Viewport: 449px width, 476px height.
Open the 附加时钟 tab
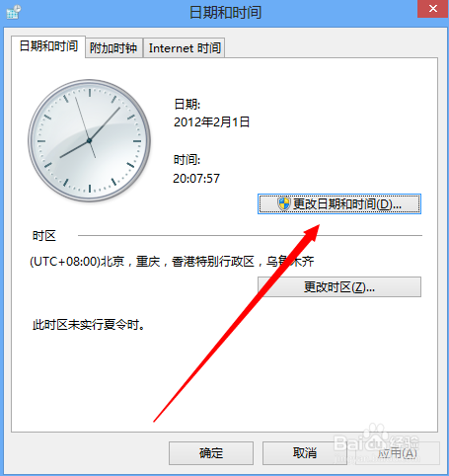[x=113, y=48]
